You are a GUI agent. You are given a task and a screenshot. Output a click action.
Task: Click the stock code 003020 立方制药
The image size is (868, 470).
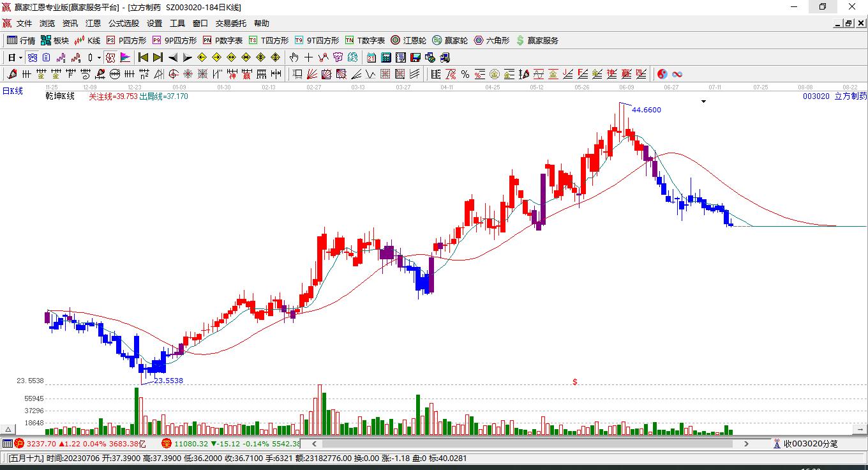tap(835, 96)
